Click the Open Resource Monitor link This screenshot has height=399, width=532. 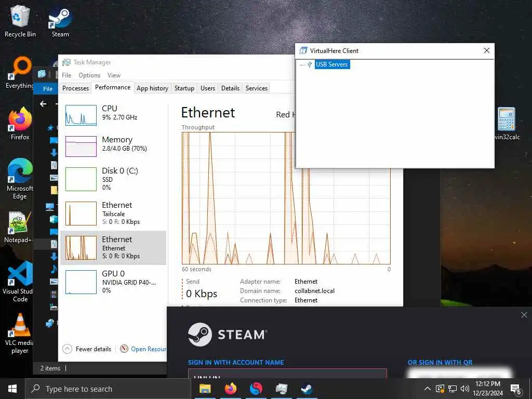pyautogui.click(x=143, y=349)
